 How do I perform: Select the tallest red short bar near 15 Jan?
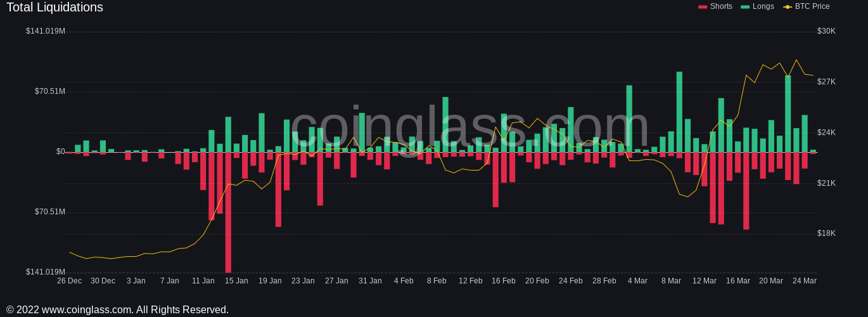[x=228, y=212]
